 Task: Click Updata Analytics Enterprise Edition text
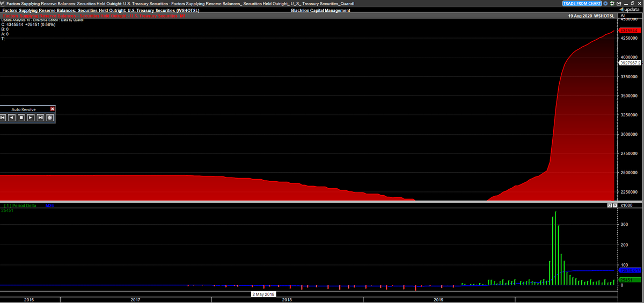[42, 20]
